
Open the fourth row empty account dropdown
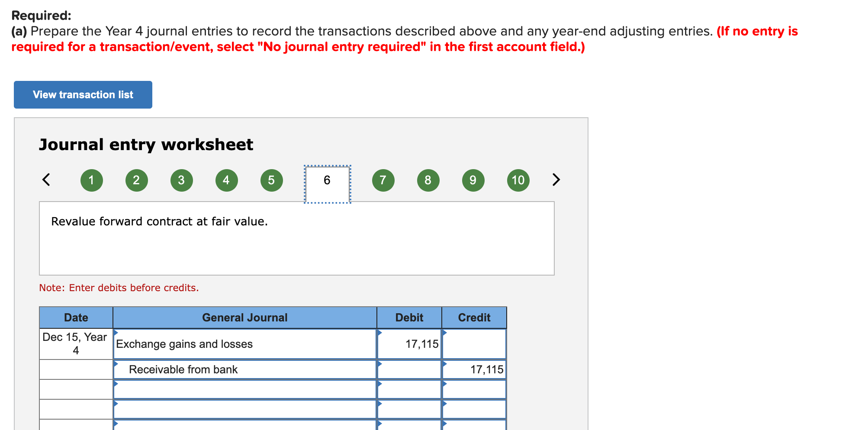(245, 409)
